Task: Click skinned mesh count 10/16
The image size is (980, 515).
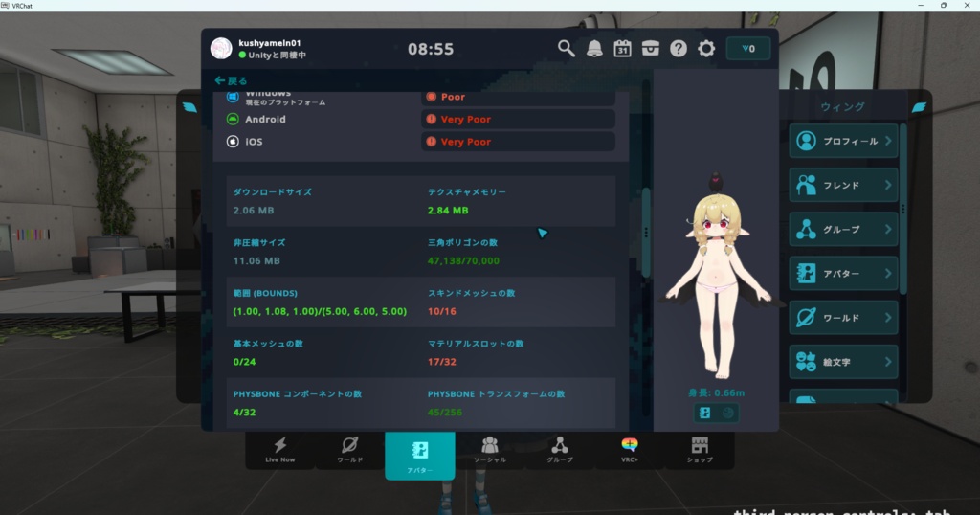Action: pyautogui.click(x=441, y=311)
